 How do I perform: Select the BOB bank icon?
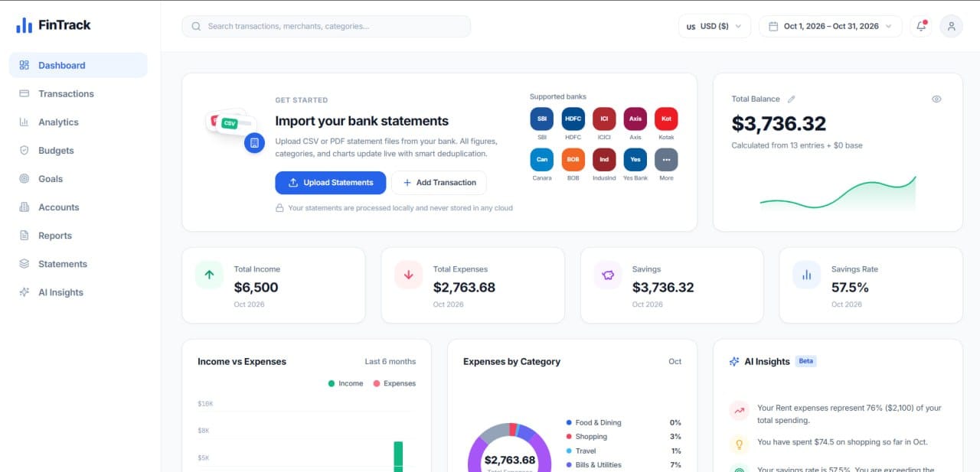[573, 159]
